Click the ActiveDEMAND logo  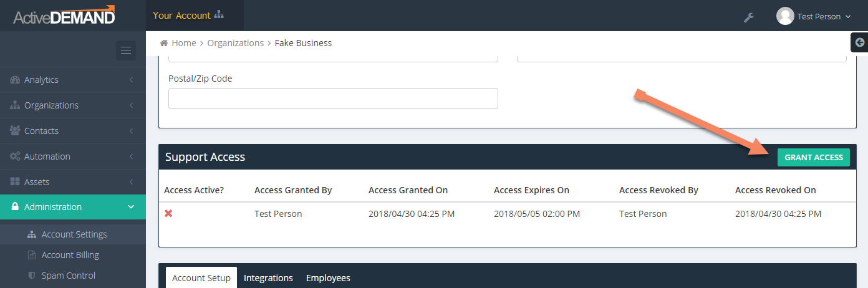coord(64,15)
